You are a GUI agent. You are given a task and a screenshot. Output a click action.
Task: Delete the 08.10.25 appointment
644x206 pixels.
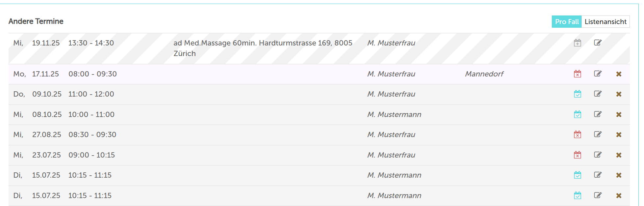pyautogui.click(x=619, y=115)
